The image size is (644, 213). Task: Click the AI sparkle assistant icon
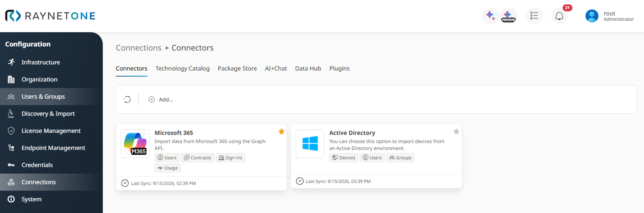(x=490, y=16)
